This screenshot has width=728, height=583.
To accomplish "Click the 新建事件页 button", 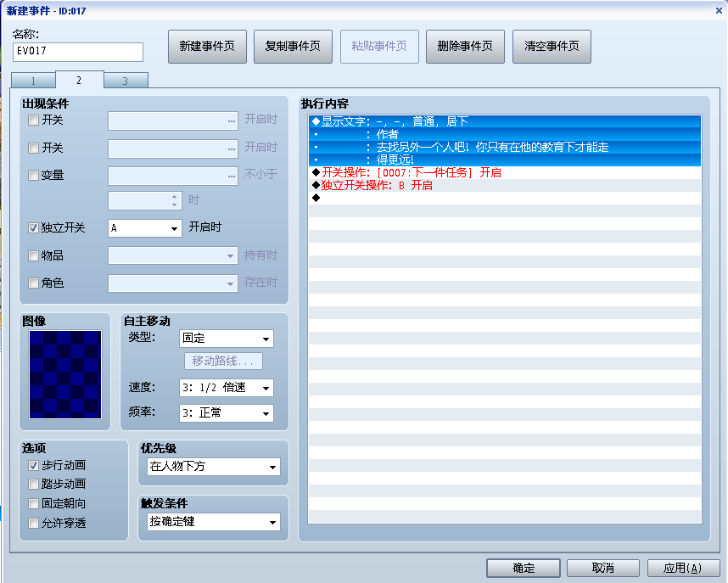I will (207, 46).
